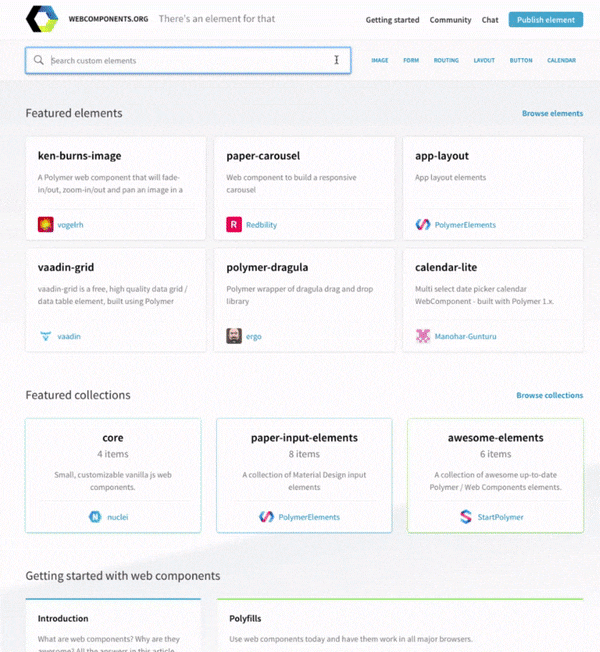
Task: Click the vogelrh author avatar icon
Action: 45,224
